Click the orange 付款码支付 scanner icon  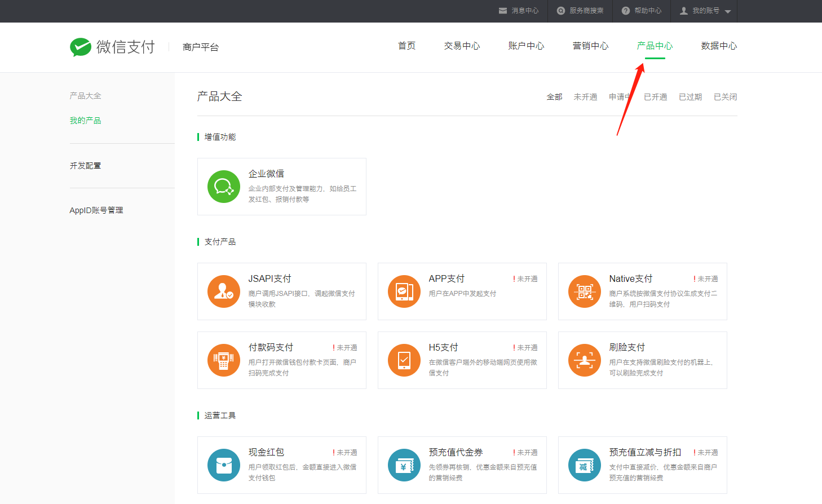click(224, 360)
